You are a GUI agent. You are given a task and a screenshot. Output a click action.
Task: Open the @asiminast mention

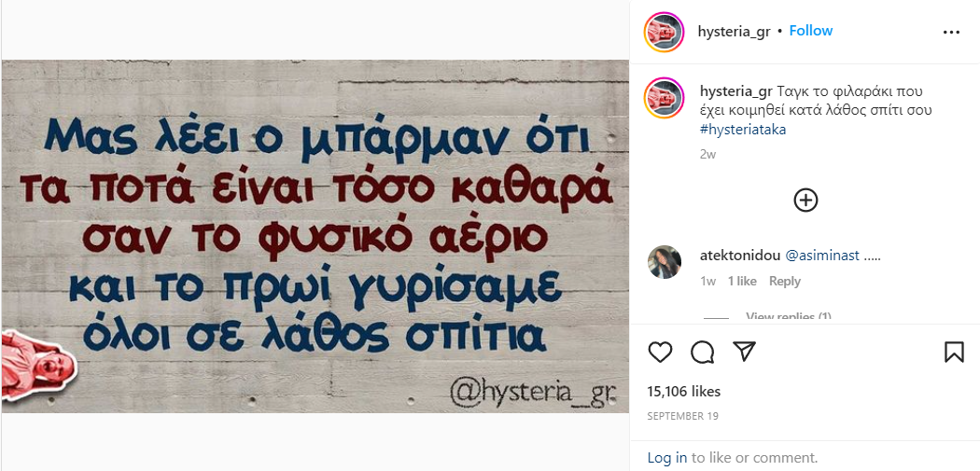(x=822, y=255)
